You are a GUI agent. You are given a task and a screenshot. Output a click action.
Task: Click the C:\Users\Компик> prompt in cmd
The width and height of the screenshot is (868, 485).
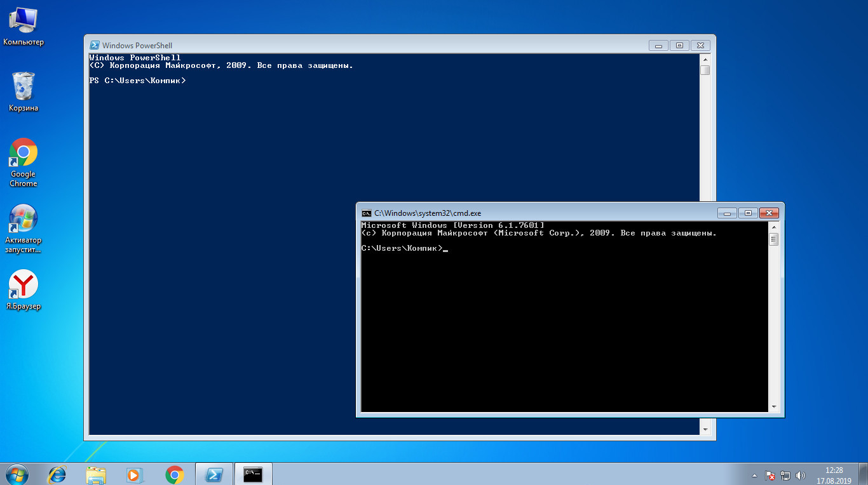[x=402, y=248]
